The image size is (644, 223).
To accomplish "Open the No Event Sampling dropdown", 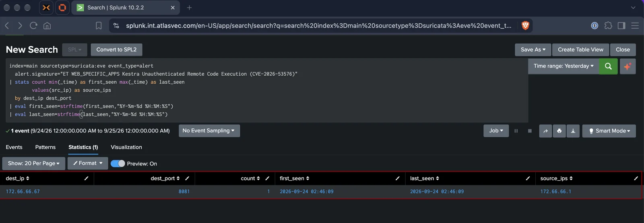I will [209, 131].
